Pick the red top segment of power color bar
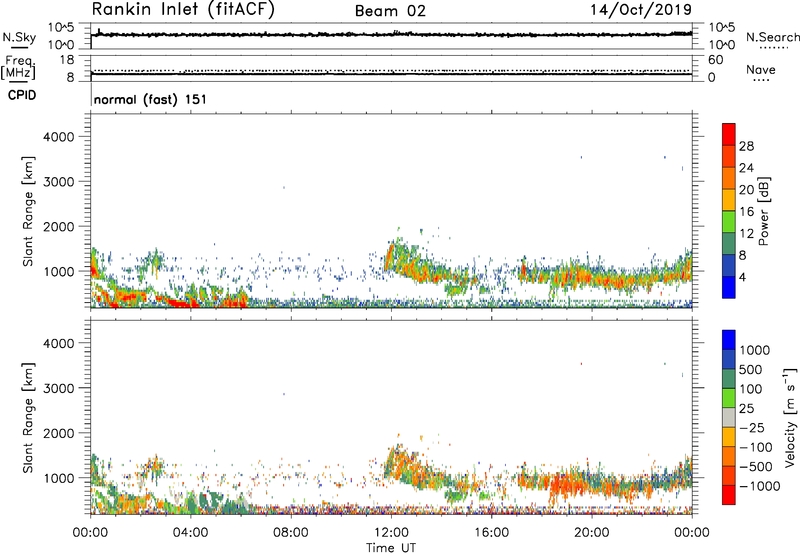Image resolution: width=800 pixels, height=554 pixels. pos(729,134)
